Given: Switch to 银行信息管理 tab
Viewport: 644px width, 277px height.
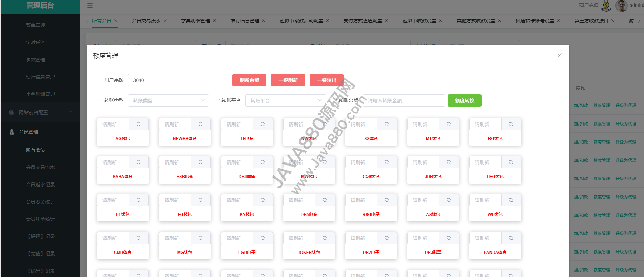Looking at the screenshot, I should 245,21.
